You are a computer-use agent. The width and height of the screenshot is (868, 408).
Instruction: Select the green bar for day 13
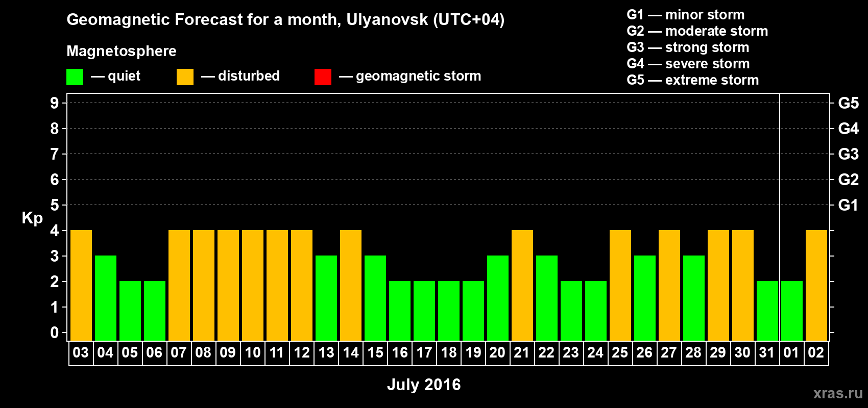pos(326,298)
